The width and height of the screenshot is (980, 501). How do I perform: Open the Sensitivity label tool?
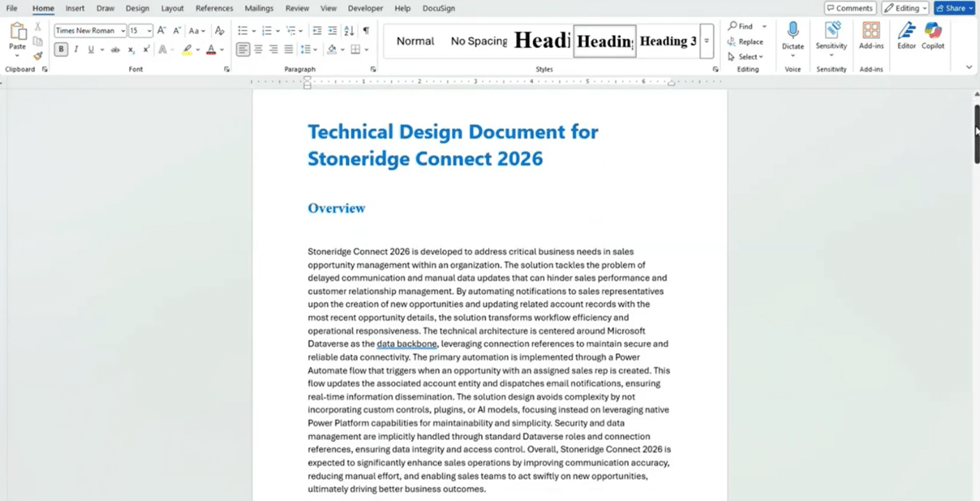point(831,38)
